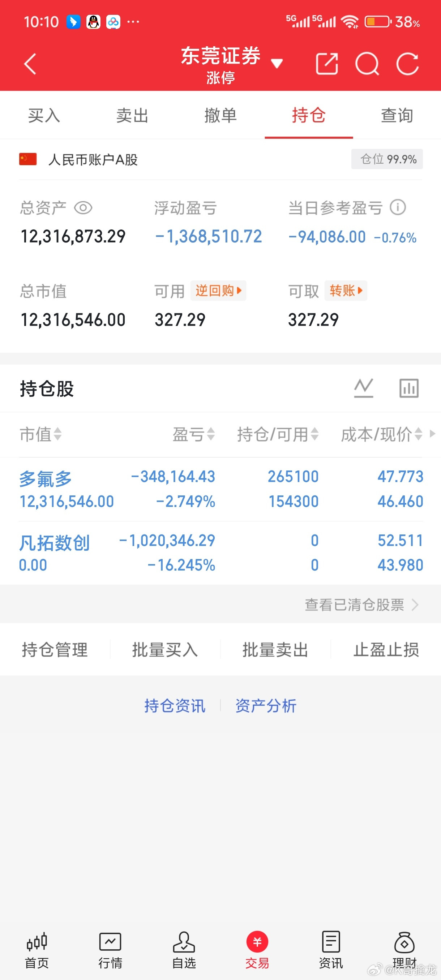
Task: Expand the 东莞证券 account dropdown arrow
Action: pyautogui.click(x=277, y=63)
